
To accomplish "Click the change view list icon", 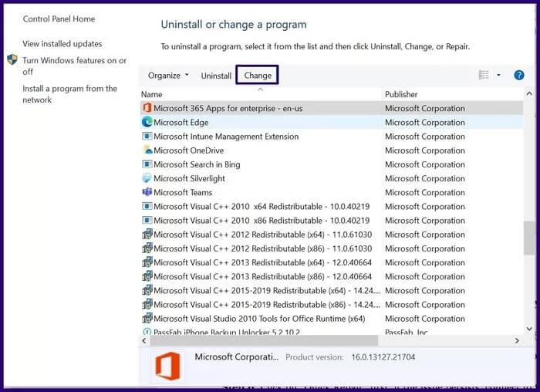I will click(x=484, y=75).
